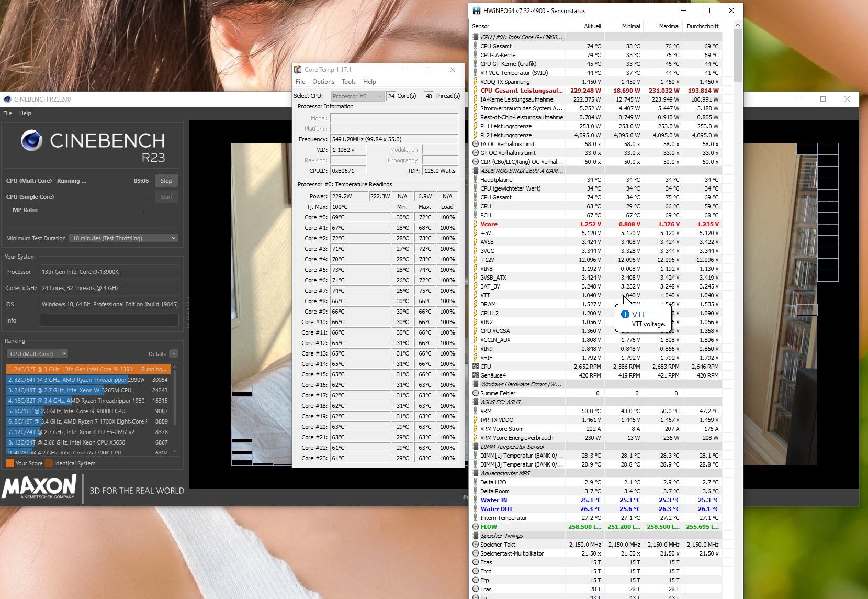Click the clock icon beside IA OC Verhältnis Limit
Screen dimensions: 868x599
(x=476, y=144)
